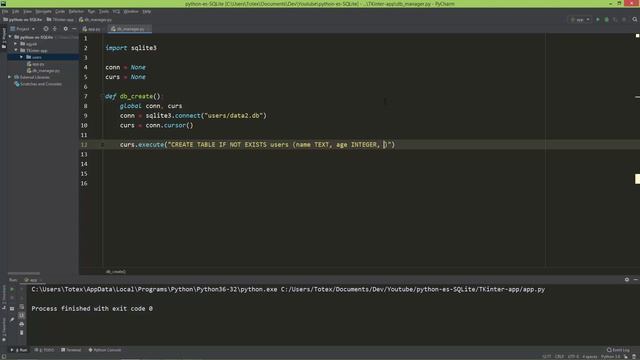Switch to the app.py editor tab

92,29
